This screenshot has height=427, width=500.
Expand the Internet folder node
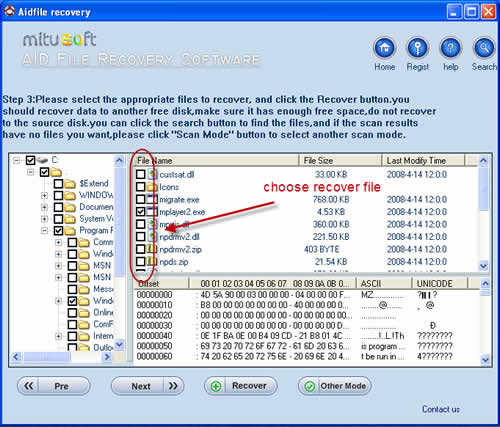pyautogui.click(x=58, y=336)
